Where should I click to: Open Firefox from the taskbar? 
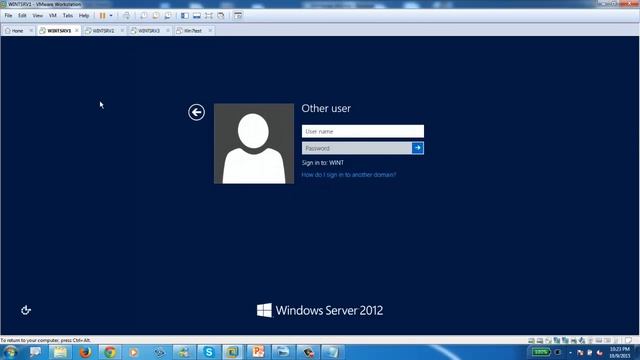tap(85, 352)
